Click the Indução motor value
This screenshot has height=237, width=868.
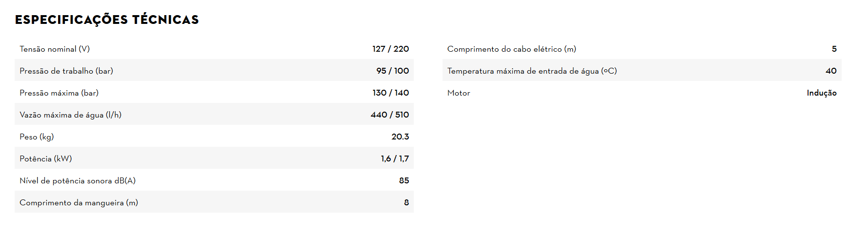pos(821,93)
